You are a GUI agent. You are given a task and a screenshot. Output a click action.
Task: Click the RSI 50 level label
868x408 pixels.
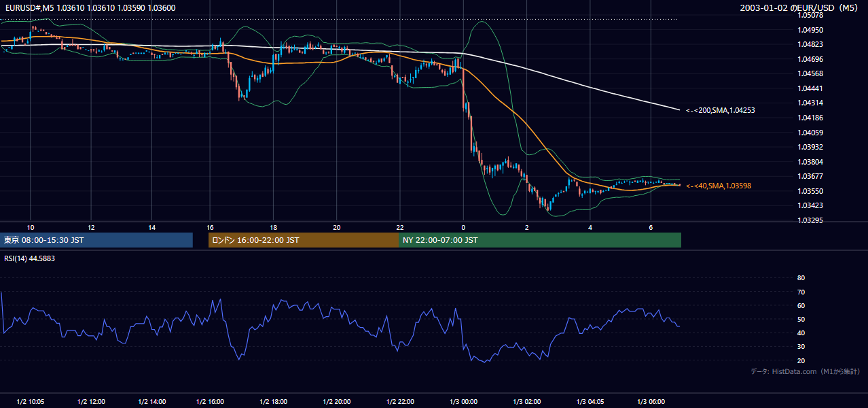801,319
